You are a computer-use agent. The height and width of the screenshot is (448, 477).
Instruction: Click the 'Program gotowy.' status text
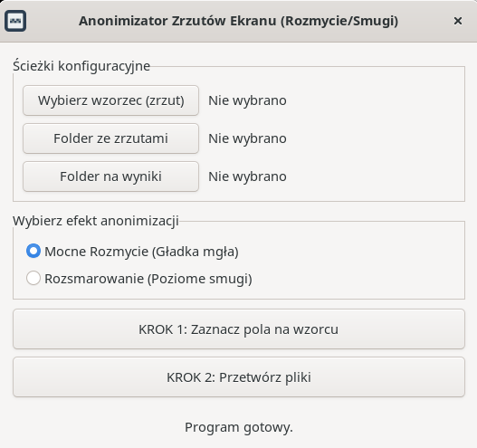pos(239,427)
